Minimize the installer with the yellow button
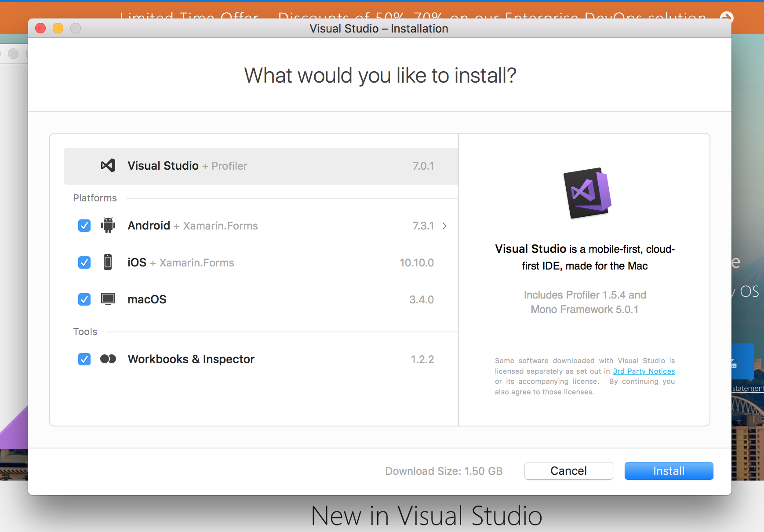Screen dimensions: 764x532 coord(58,28)
